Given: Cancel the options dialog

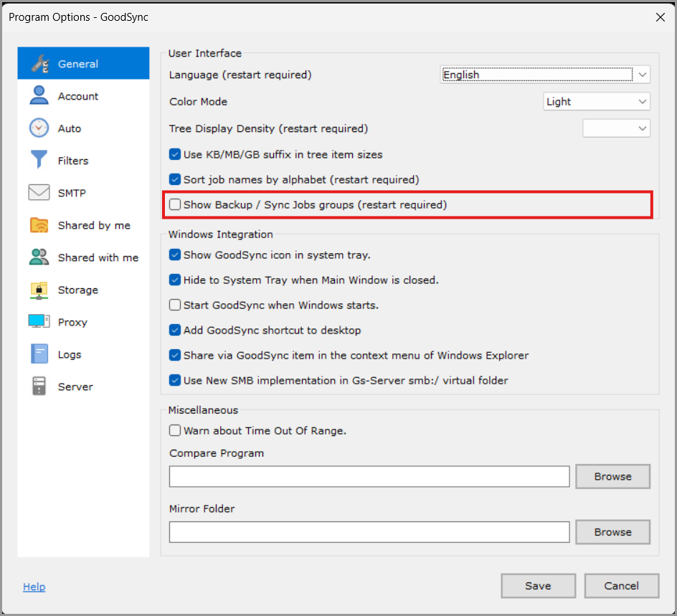Looking at the screenshot, I should tap(621, 586).
